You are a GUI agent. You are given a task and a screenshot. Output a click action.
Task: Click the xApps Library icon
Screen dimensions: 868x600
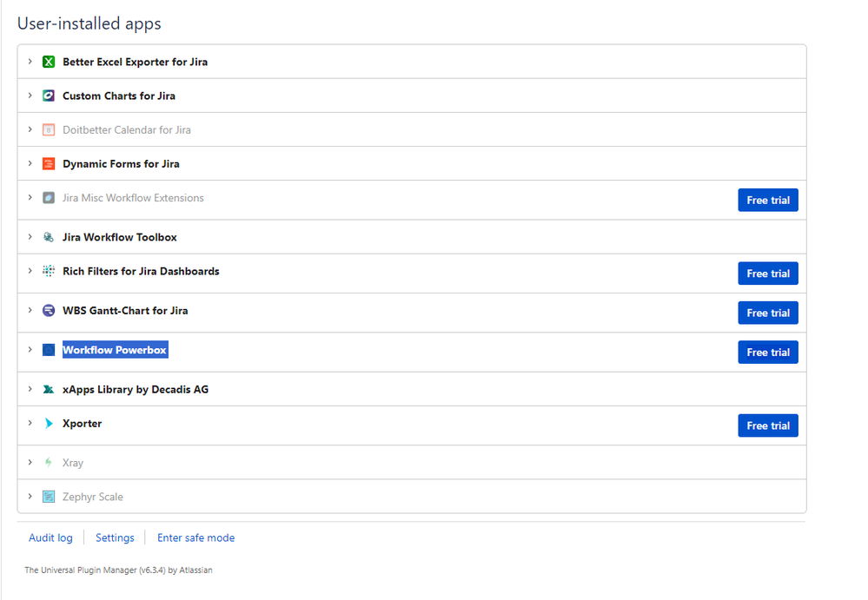49,389
